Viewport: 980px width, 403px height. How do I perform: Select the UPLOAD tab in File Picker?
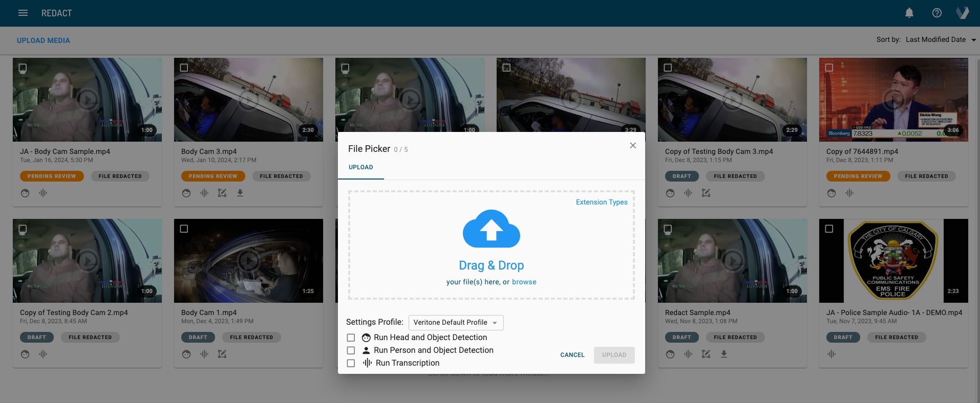tap(360, 167)
